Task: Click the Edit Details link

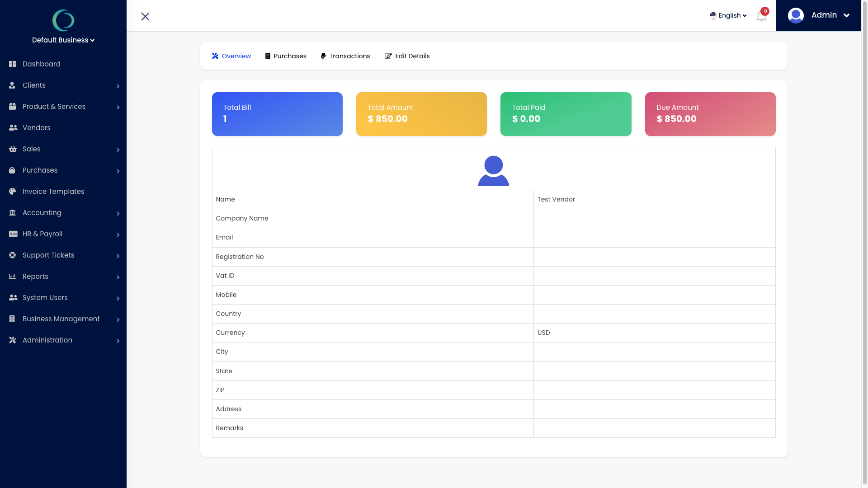Action: click(412, 56)
